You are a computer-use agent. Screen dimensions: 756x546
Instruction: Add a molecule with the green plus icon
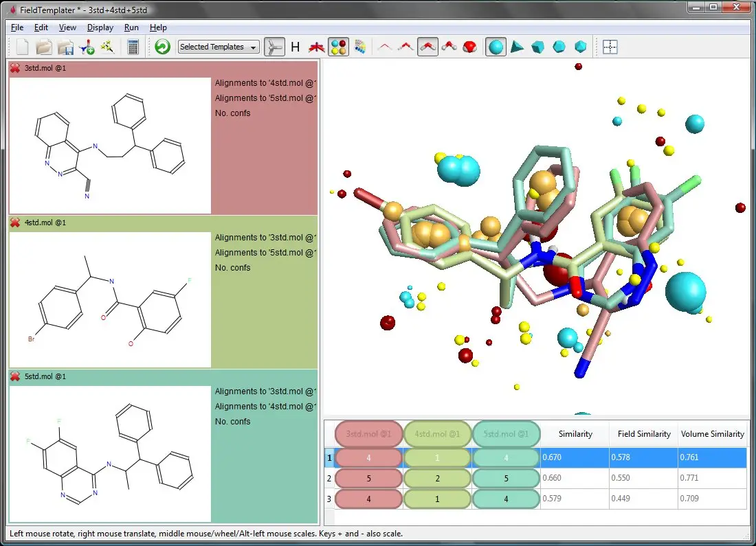tap(87, 47)
